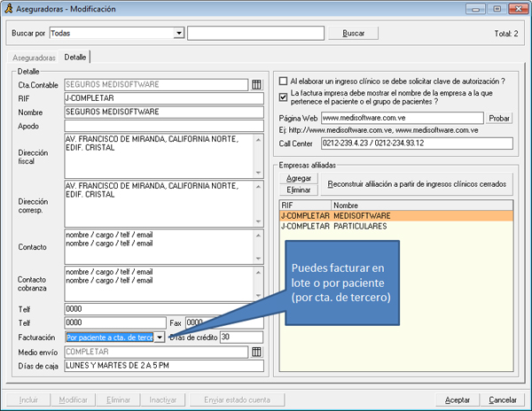Click Eliminar in Empresas afiliadas

pos(300,190)
